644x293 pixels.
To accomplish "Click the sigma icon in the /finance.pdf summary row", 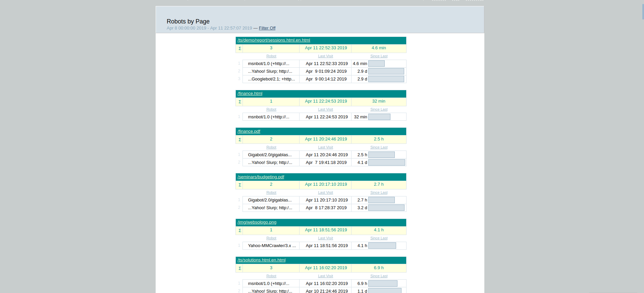I will 239,139.
